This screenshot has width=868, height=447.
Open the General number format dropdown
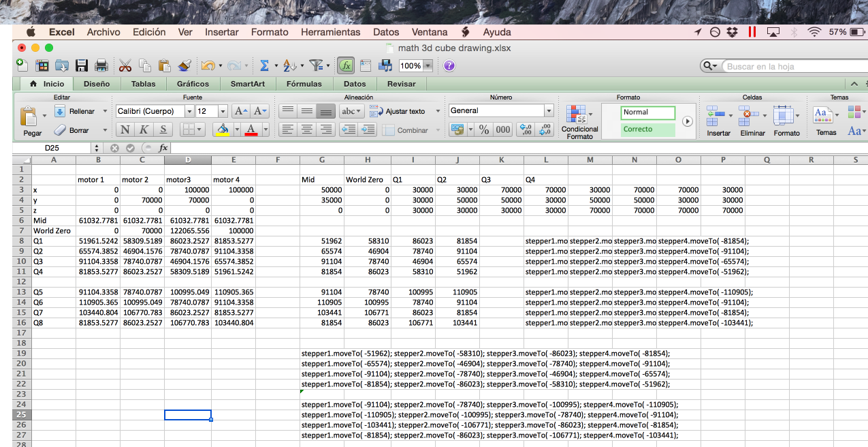(548, 110)
